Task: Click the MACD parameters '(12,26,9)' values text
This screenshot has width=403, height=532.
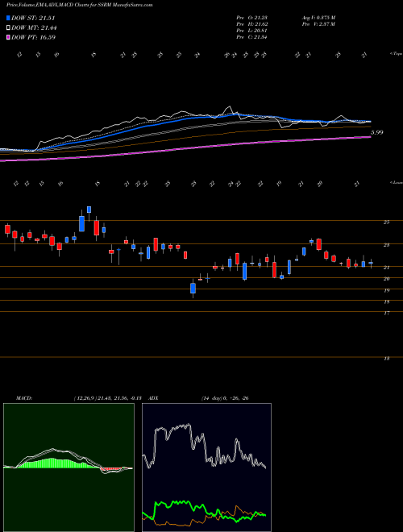Action: (x=110, y=398)
